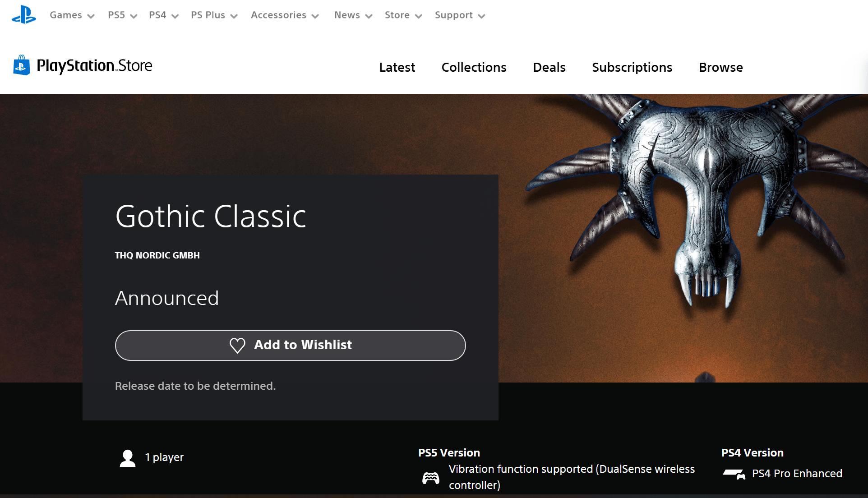
Task: Click the heart wishlist icon
Action: 237,345
